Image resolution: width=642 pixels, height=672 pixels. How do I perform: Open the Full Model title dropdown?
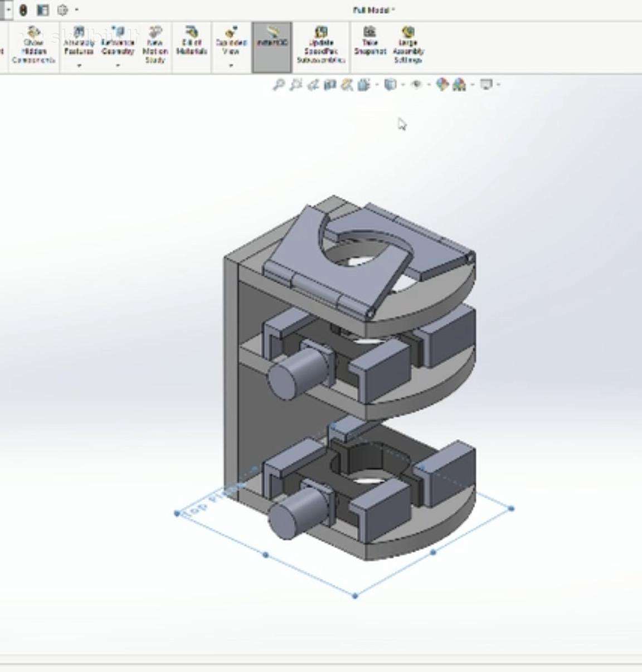[x=373, y=10]
